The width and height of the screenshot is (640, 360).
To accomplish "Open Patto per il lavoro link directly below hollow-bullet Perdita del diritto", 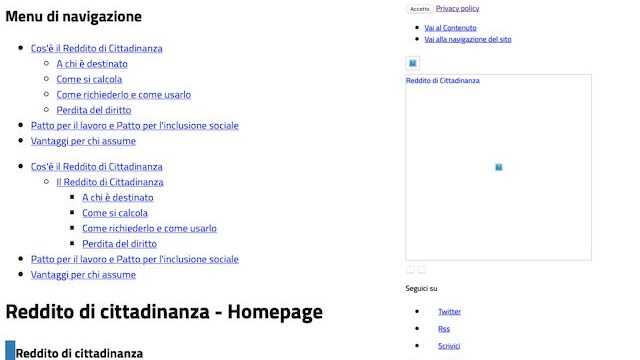I will click(x=135, y=125).
